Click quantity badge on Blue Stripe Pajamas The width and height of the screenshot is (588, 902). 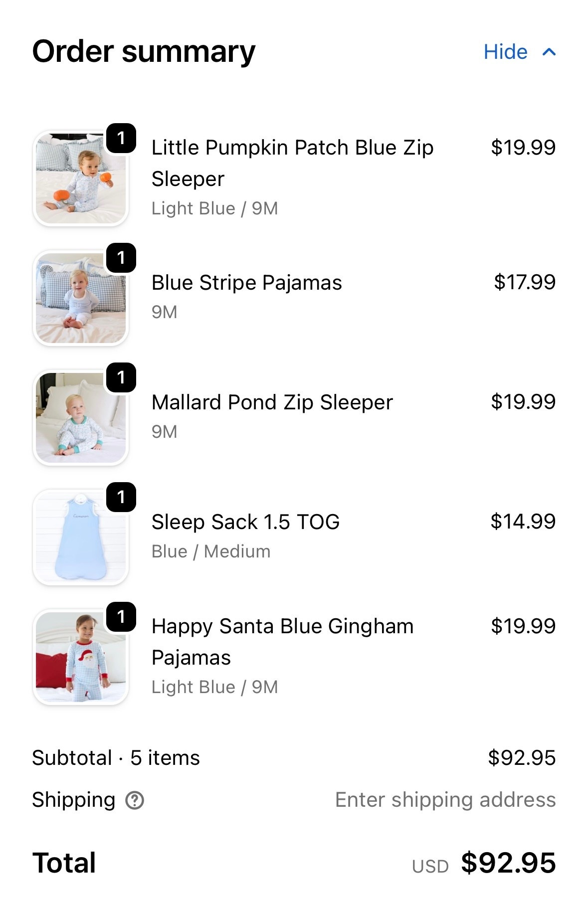click(121, 258)
